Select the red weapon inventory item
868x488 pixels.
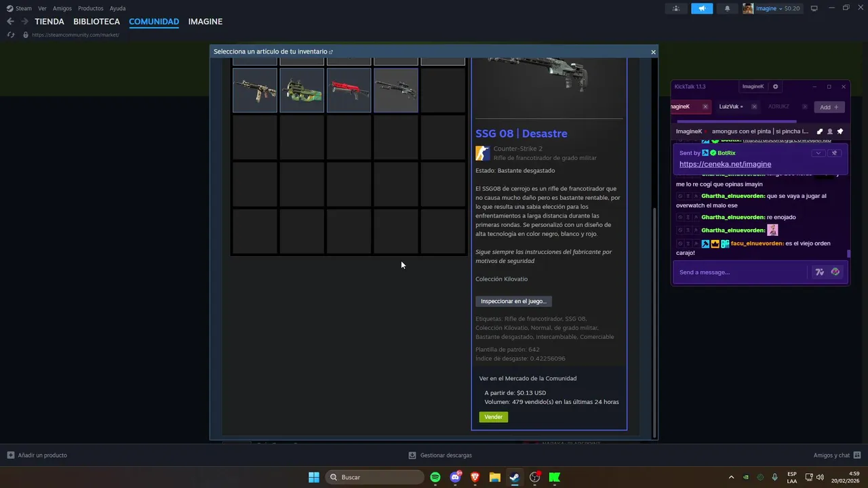coord(349,90)
